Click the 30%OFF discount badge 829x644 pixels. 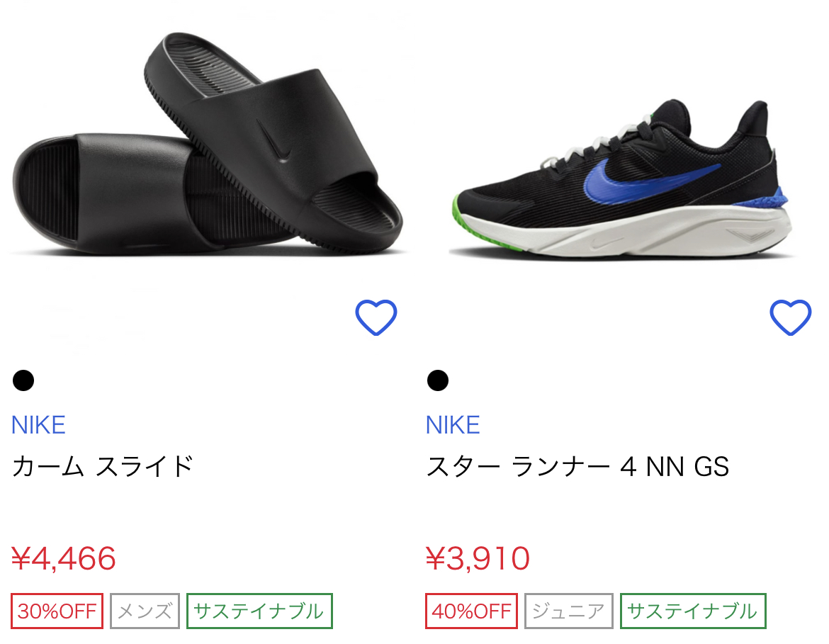coord(57,611)
